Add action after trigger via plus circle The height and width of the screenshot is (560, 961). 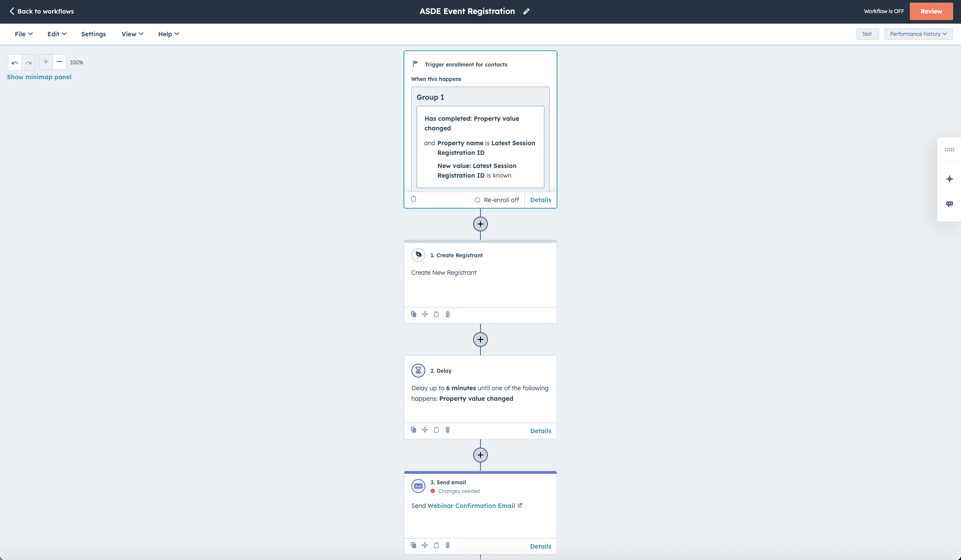[x=480, y=224]
